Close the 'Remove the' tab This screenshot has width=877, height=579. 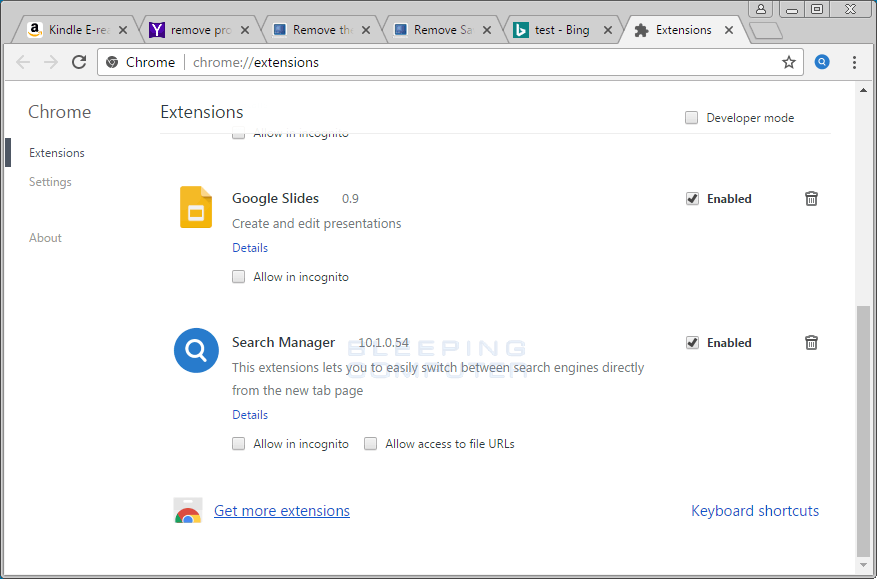point(366,30)
